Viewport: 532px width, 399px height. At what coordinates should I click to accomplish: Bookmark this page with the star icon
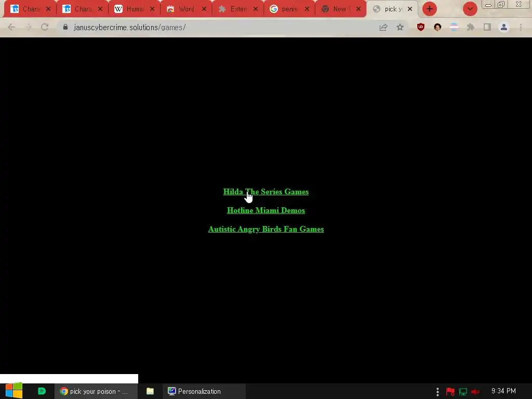tap(400, 27)
